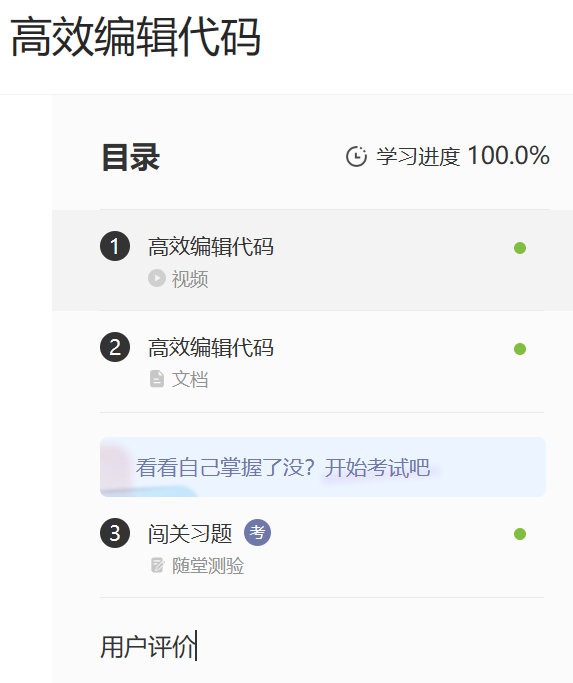
Task: Click the 用户评价 section heading
Action: [x=148, y=647]
